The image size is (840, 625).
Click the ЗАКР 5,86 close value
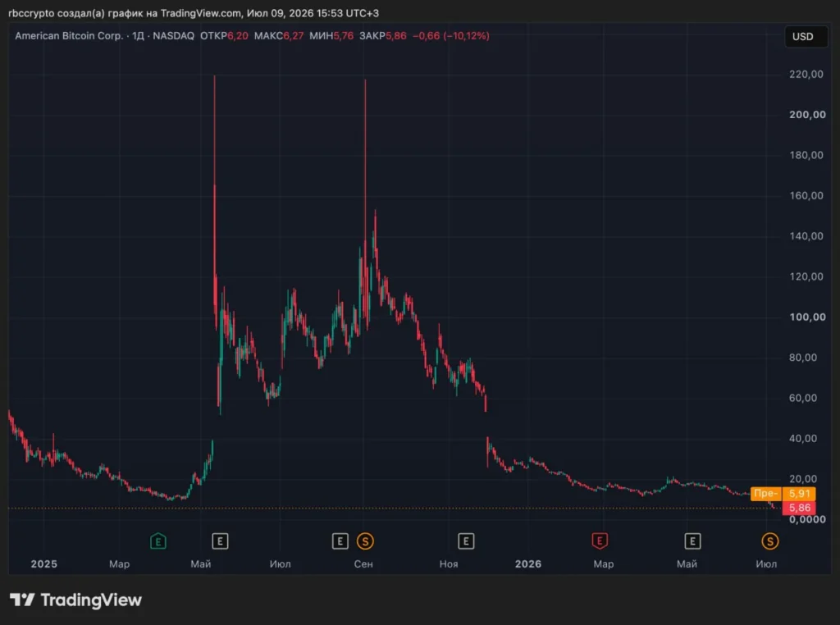click(x=382, y=36)
